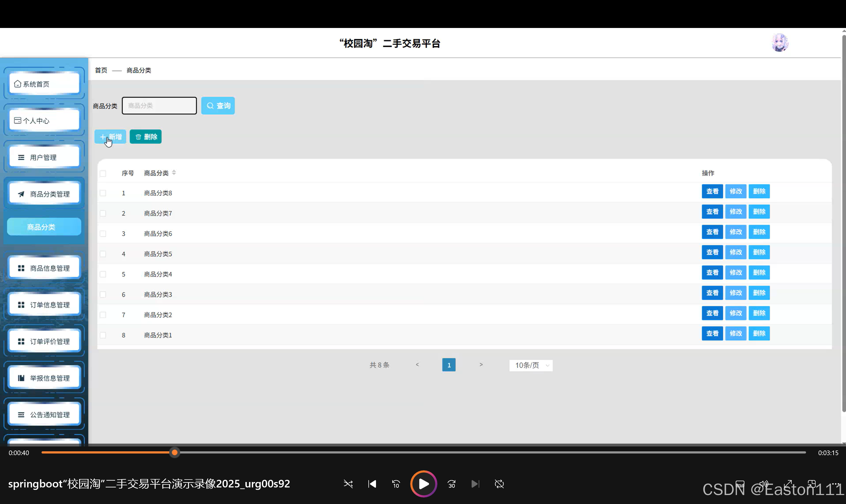Expand 用户管理 sidebar menu
The height and width of the screenshot is (504, 846).
[x=44, y=157]
